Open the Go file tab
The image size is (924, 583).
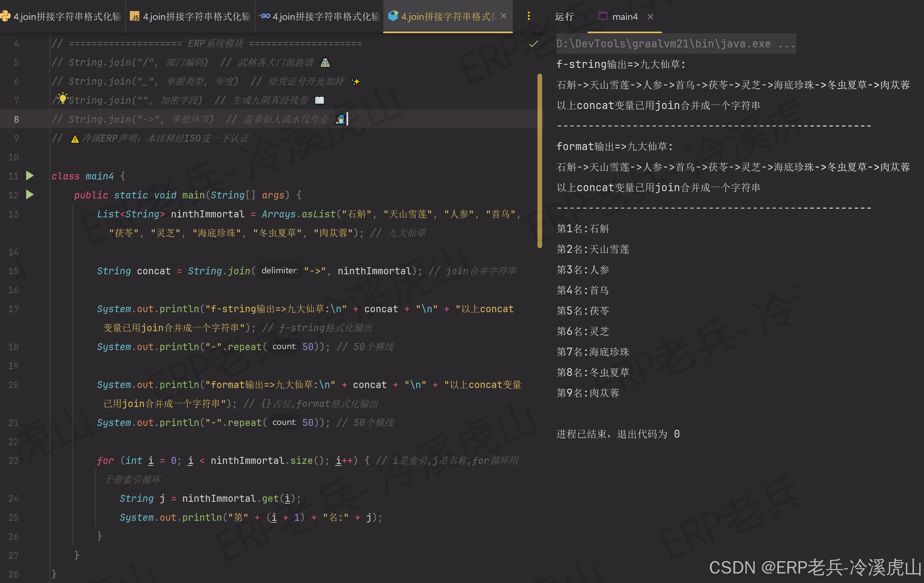tap(319, 16)
